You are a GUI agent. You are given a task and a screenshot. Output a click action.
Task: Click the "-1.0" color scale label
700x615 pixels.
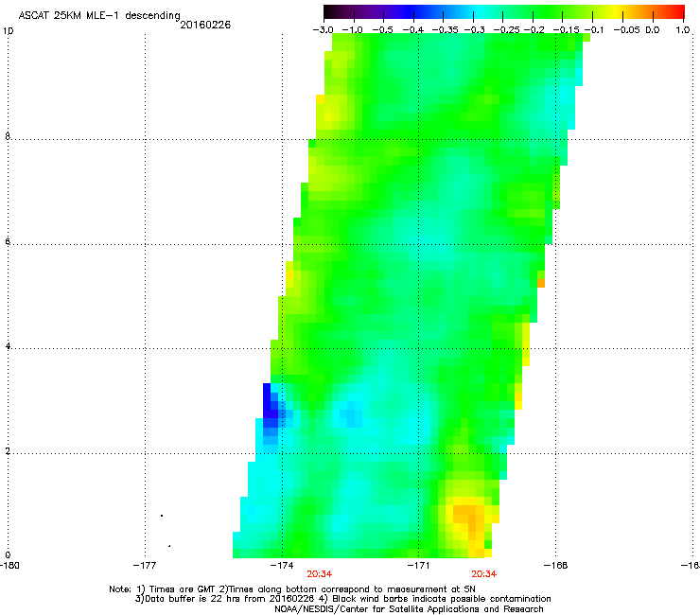(352, 30)
